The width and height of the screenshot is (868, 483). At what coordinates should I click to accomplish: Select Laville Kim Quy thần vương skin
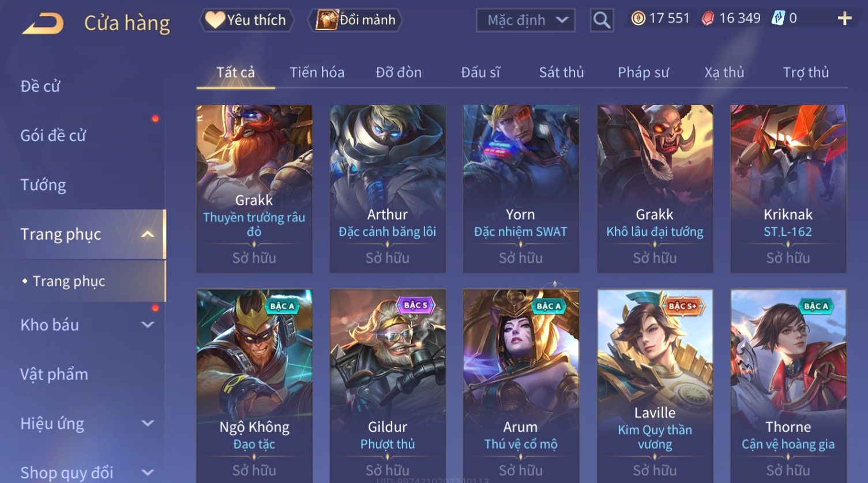coord(655,386)
